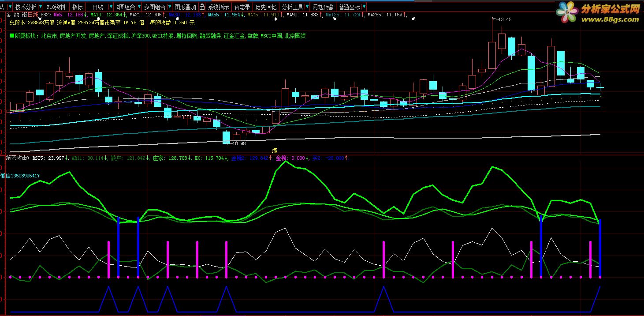Select the MA21: 12.305 indicator label

pyautogui.click(x=145, y=15)
